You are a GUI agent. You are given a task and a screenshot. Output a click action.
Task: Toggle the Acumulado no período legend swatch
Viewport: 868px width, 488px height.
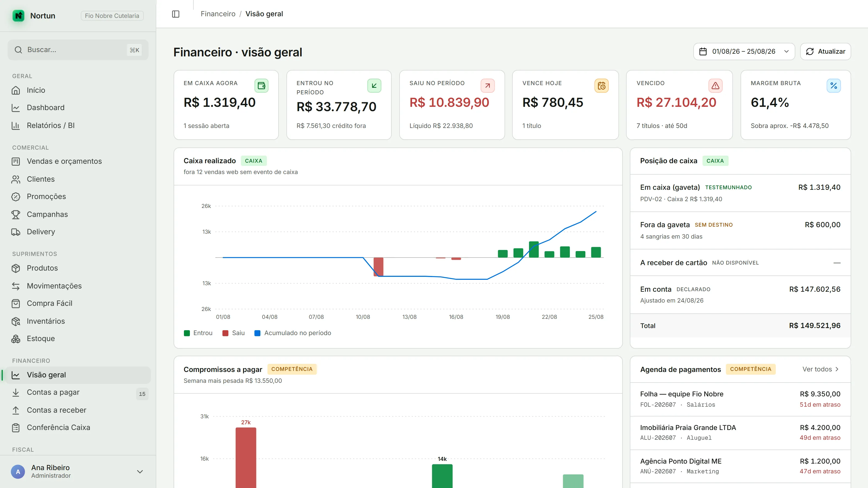257,333
